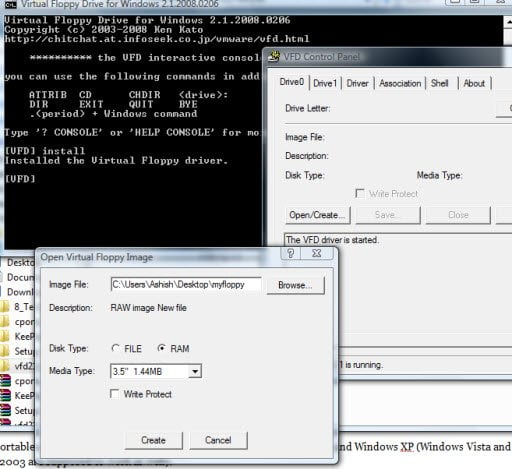
Task: Toggle Write Protect in Open Virtual Floppy Image dialog
Action: 115,394
